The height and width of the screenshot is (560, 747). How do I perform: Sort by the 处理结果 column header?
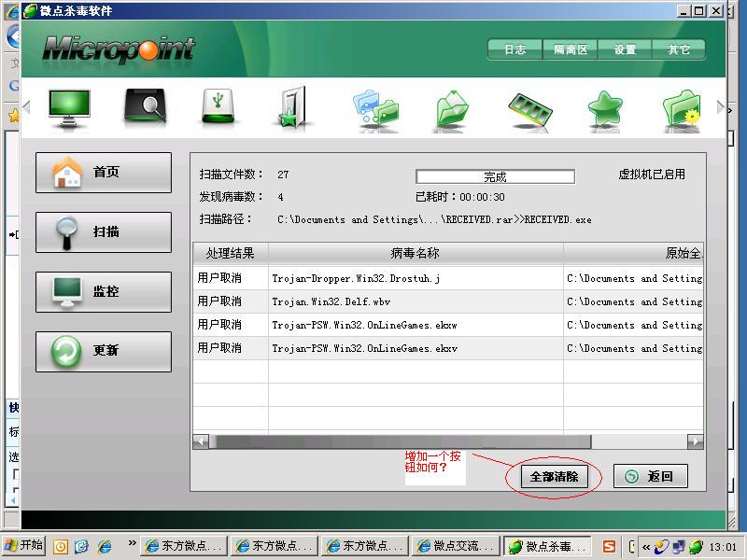coord(231,253)
